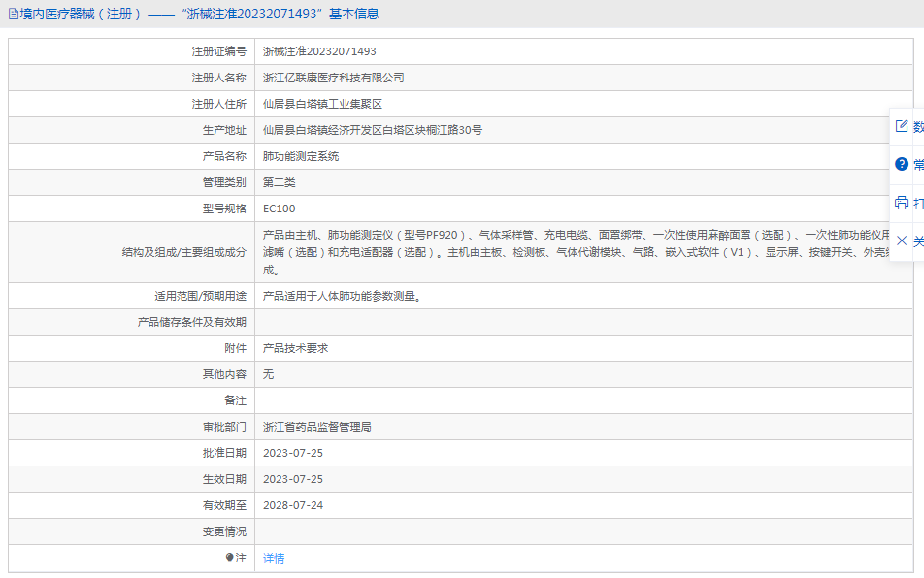Click the document icon in page header

13,14
